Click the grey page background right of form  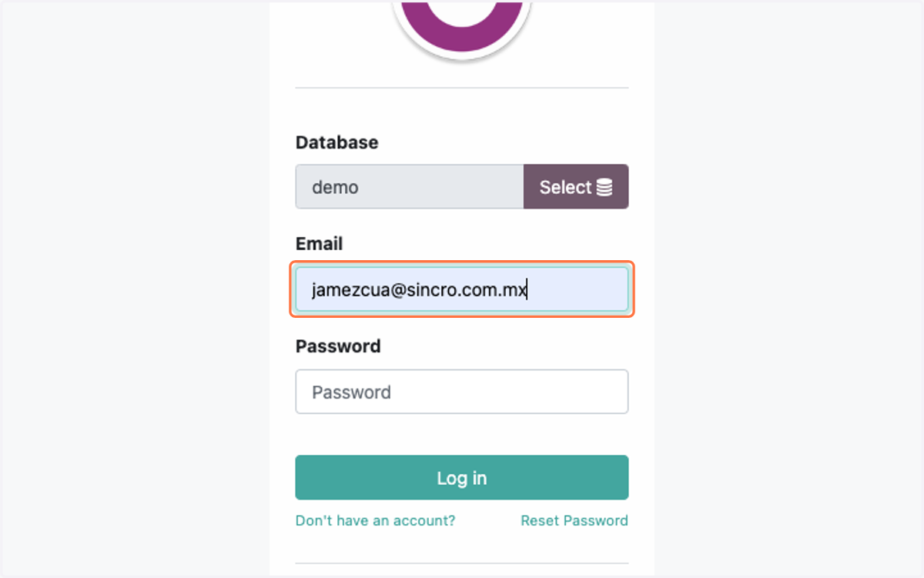click(789, 289)
